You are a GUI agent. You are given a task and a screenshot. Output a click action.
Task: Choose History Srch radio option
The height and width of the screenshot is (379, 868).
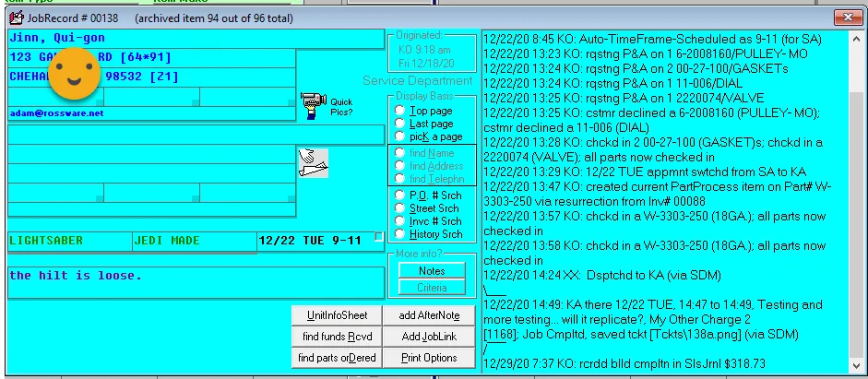(399, 234)
